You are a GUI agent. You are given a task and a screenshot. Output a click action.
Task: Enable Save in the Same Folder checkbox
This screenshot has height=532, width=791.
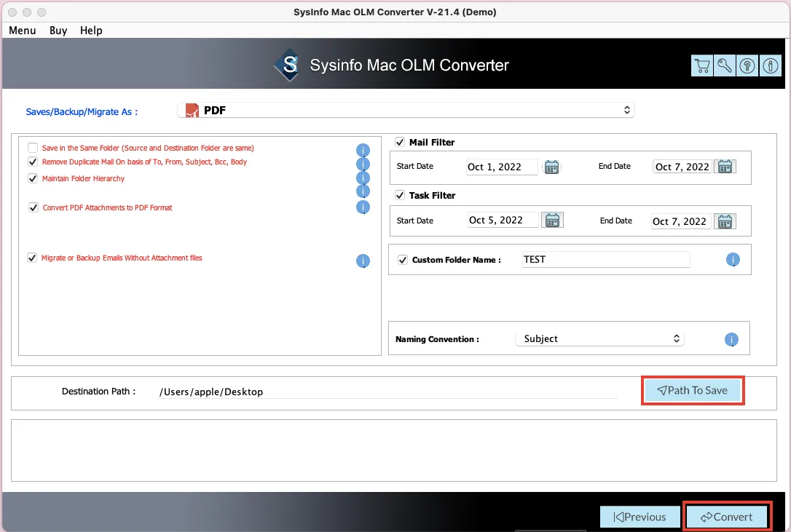[x=33, y=148]
